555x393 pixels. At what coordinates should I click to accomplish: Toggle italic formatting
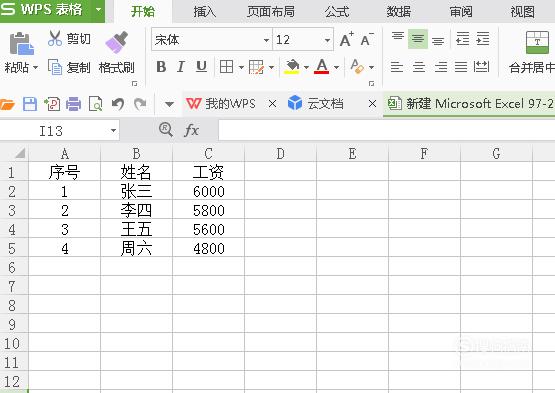tap(181, 67)
